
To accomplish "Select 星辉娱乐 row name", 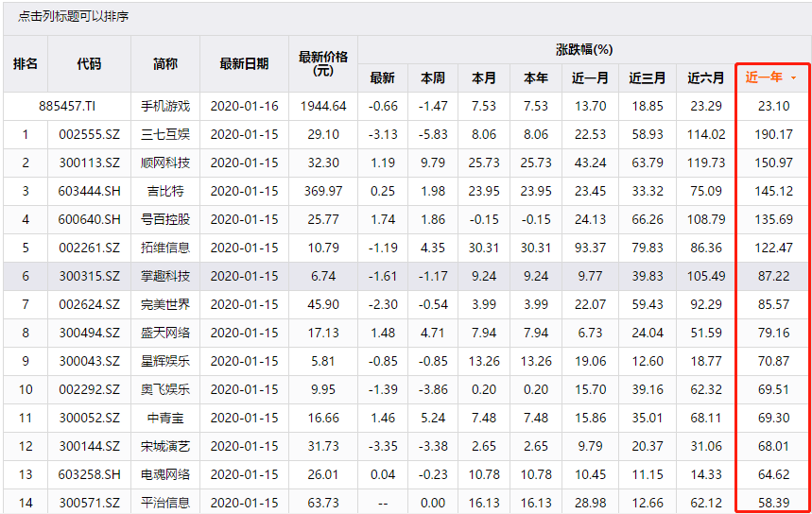I will [165, 361].
